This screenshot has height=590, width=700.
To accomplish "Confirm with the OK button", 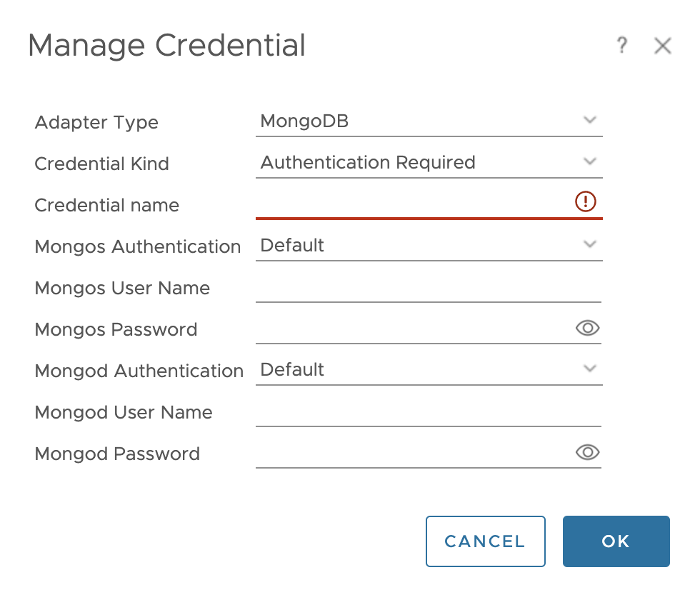I will [616, 541].
